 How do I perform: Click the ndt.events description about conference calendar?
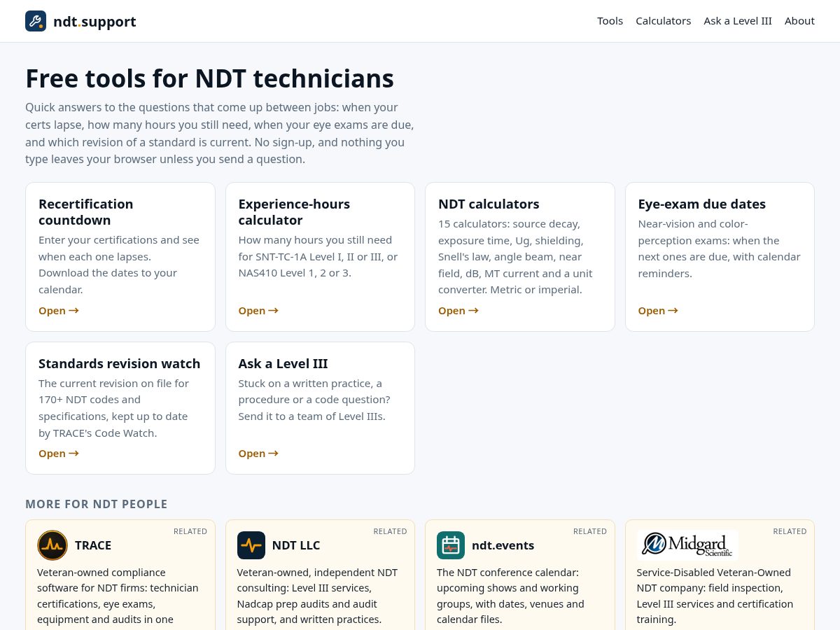(x=511, y=596)
